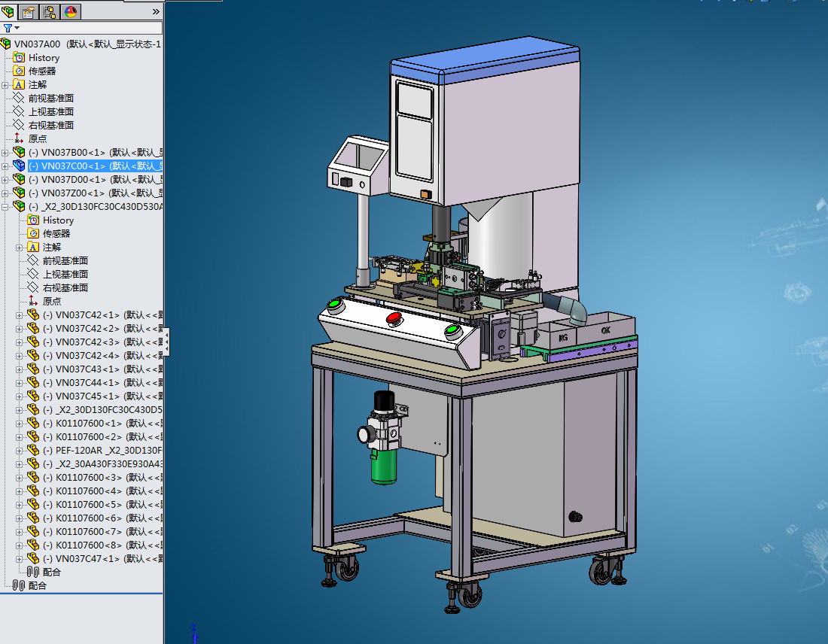Expand the VN037B00<1> tree node
Screen dimensions: 828x644
pyautogui.click(x=6, y=152)
